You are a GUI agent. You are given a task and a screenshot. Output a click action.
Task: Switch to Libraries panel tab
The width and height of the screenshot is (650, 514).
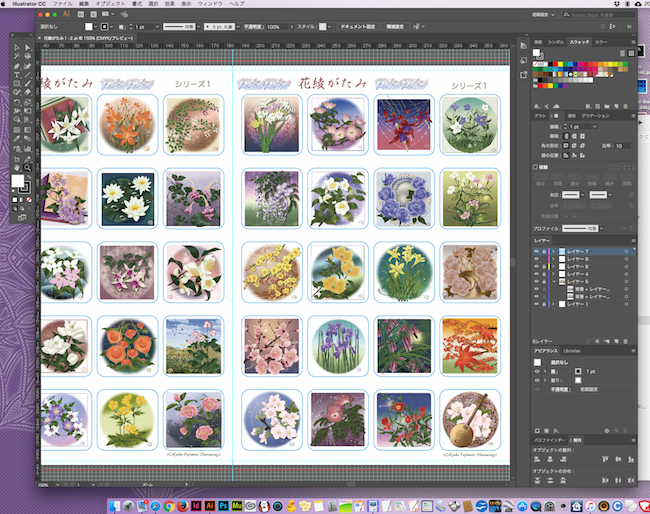(572, 351)
